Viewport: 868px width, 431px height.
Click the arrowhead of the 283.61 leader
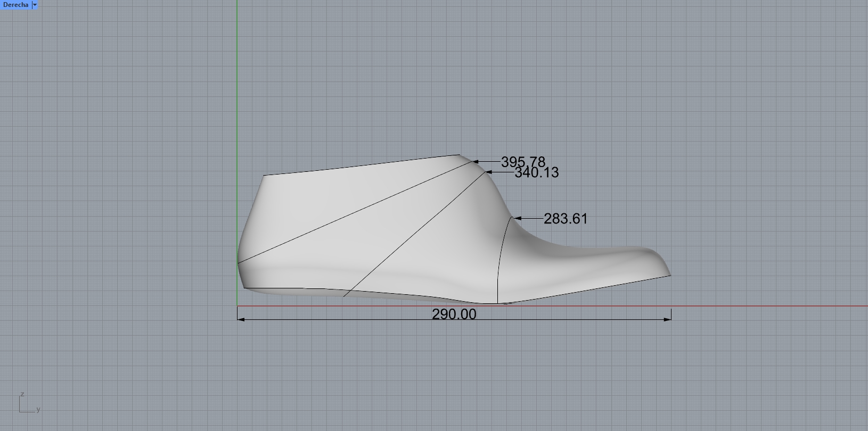[517, 218]
